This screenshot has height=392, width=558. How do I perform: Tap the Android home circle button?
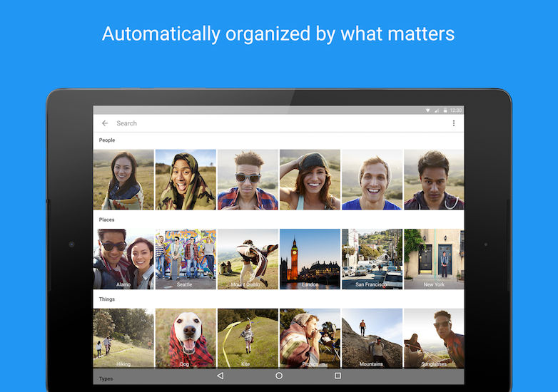tap(279, 376)
